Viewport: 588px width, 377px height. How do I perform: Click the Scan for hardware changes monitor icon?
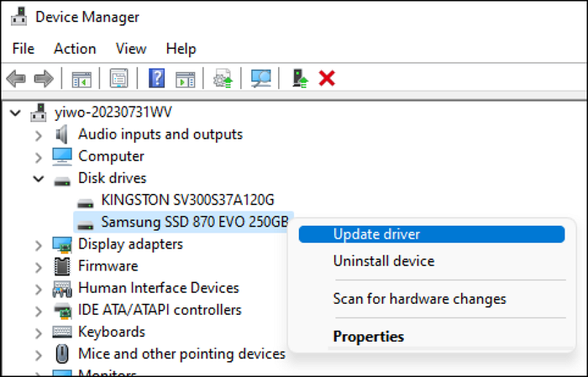(x=262, y=79)
